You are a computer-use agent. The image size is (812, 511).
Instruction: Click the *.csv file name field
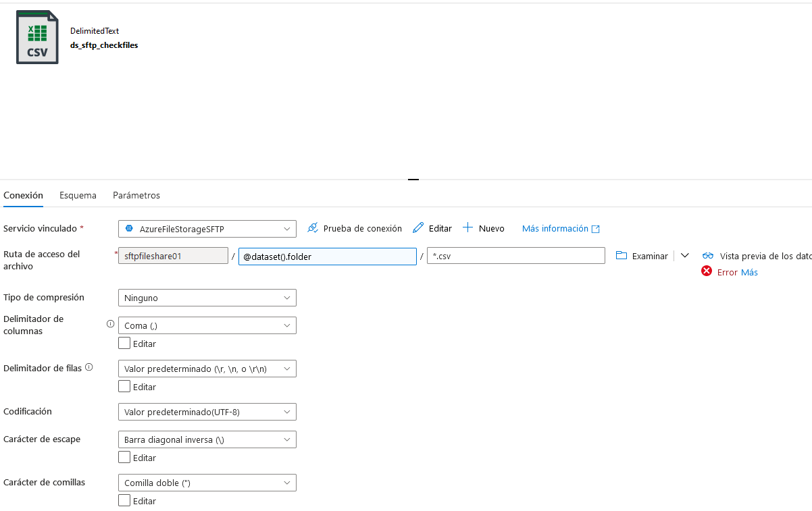516,256
